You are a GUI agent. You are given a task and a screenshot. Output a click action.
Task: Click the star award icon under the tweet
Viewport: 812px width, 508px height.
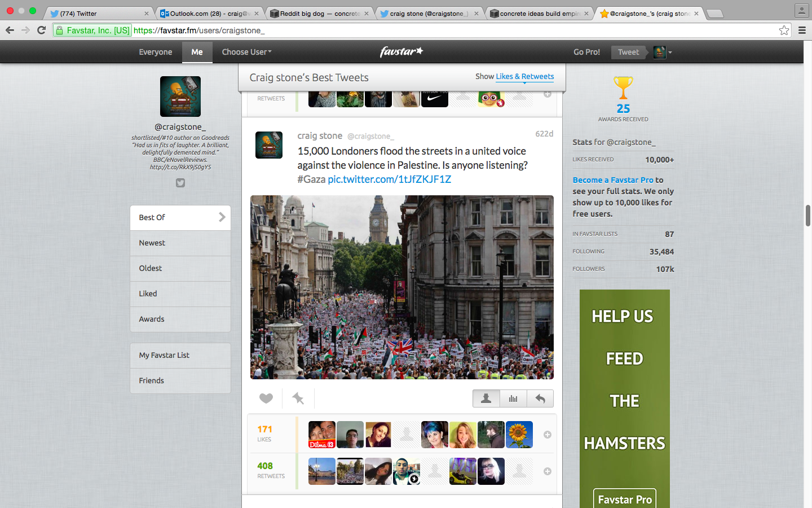298,398
